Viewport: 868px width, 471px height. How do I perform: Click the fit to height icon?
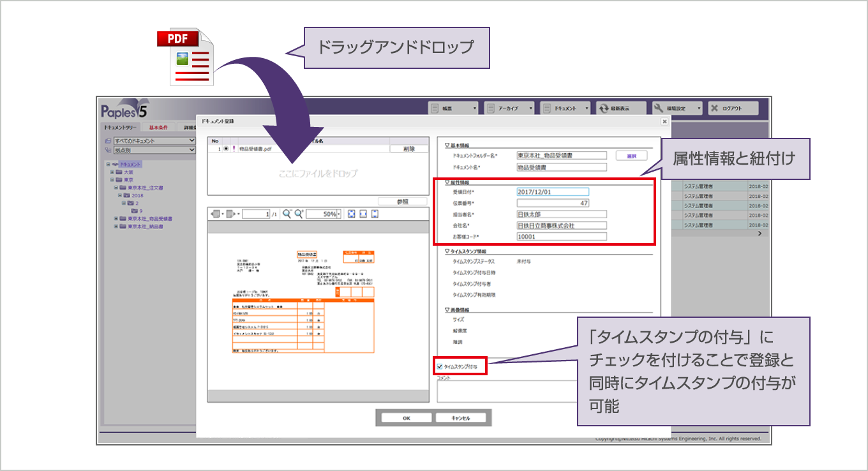pyautogui.click(x=375, y=214)
